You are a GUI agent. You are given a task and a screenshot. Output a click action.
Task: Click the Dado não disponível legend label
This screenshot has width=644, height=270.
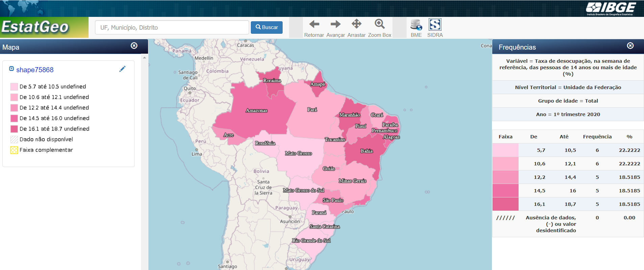[46, 139]
